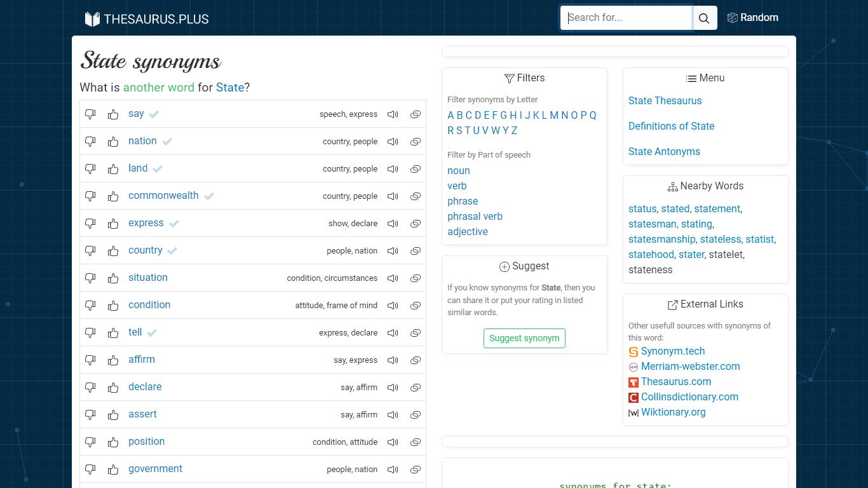Open the Thesaurus.com link
This screenshot has height=488, width=868.
(x=676, y=382)
